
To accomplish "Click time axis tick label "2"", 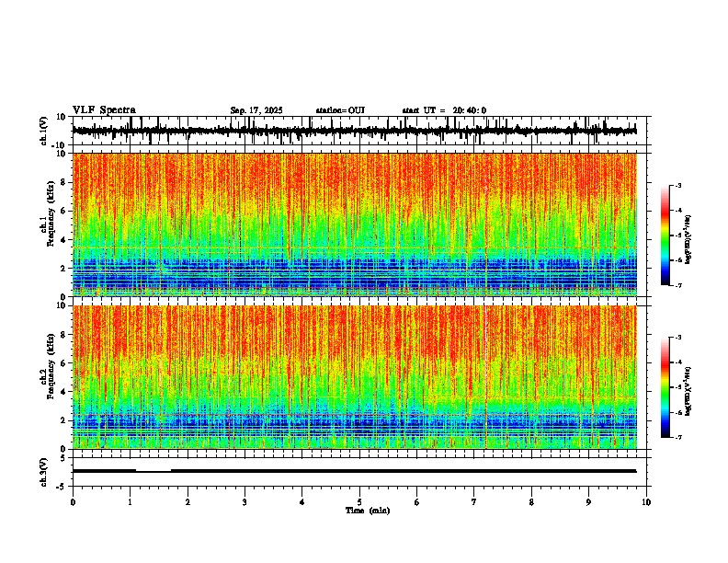I will click(188, 502).
